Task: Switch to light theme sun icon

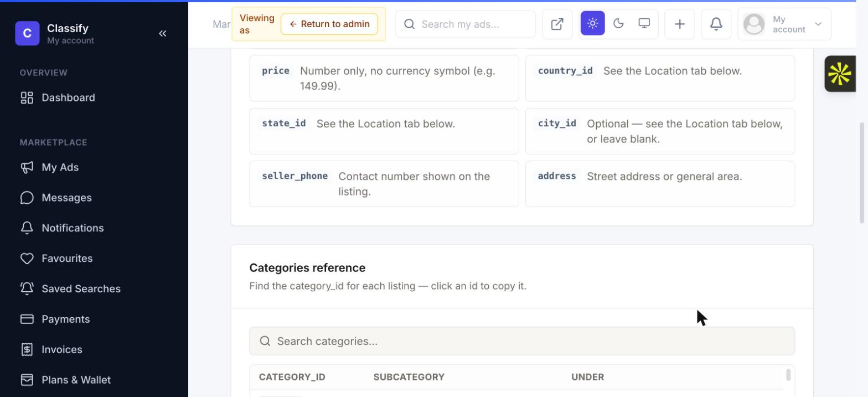Action: (592, 23)
